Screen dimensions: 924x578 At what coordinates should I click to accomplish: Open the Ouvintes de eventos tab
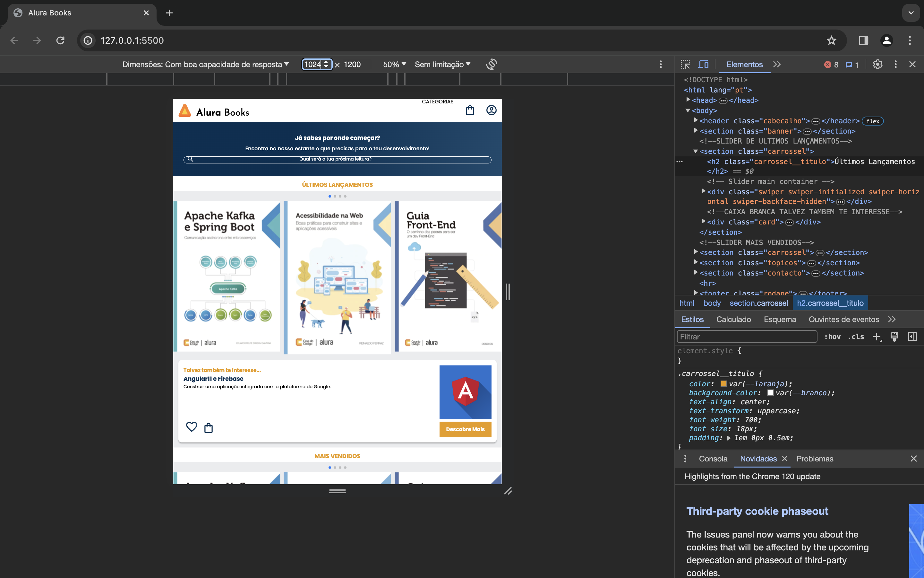point(844,319)
